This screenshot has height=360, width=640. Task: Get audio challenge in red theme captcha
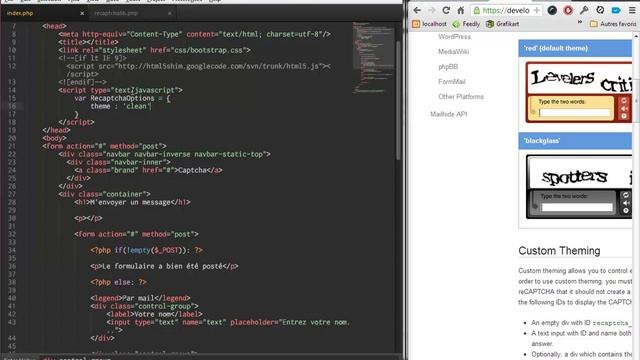(x=624, y=109)
